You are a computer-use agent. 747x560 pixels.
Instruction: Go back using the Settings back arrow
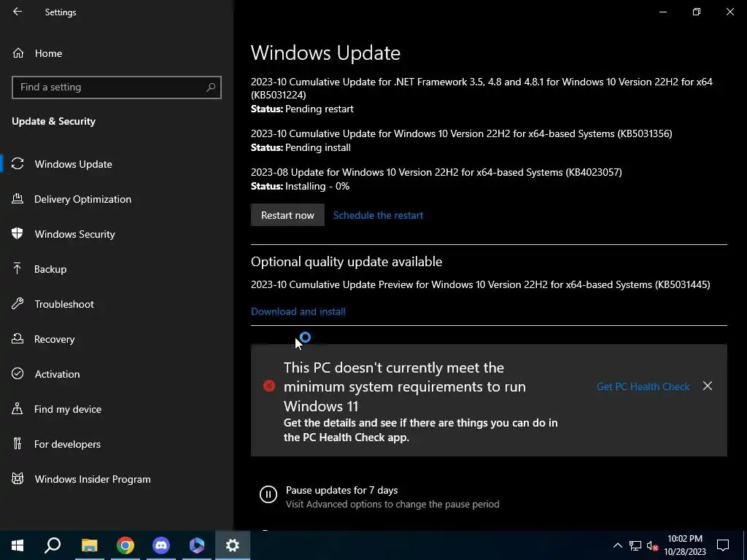18,12
